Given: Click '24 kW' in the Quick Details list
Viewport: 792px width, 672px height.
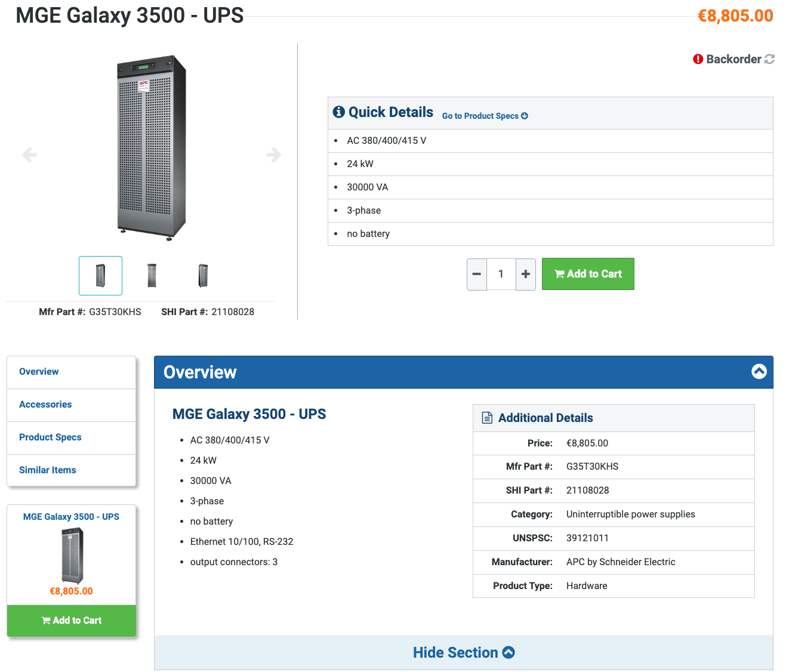Looking at the screenshot, I should pyautogui.click(x=360, y=164).
